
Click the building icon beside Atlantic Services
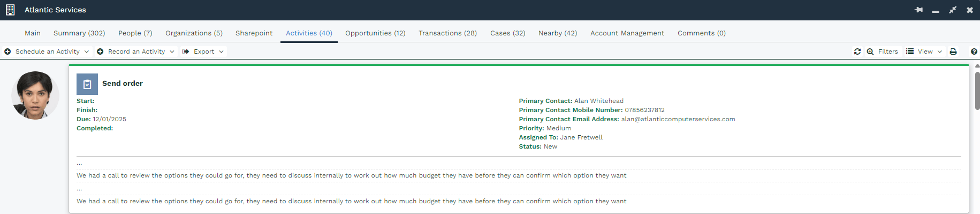tap(10, 10)
